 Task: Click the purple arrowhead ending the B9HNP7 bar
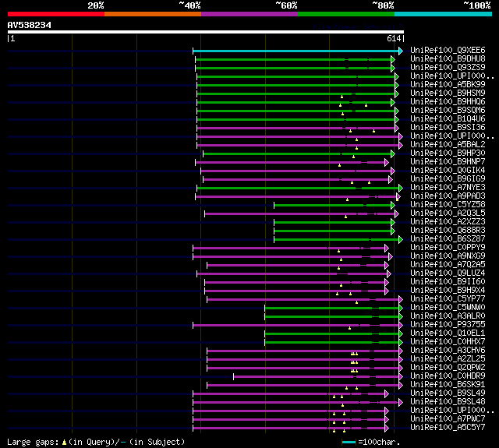pyautogui.click(x=387, y=163)
